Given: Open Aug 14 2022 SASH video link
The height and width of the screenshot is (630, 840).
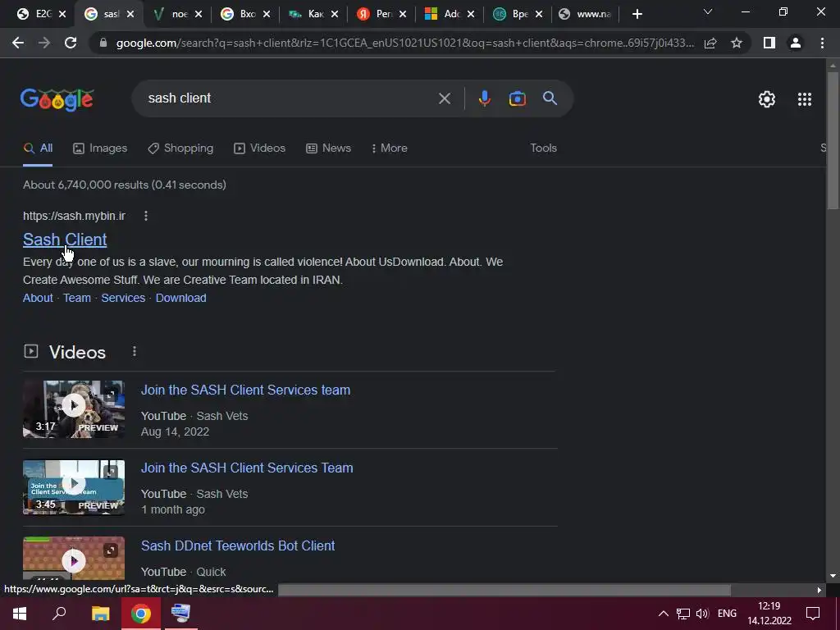Looking at the screenshot, I should click(245, 390).
